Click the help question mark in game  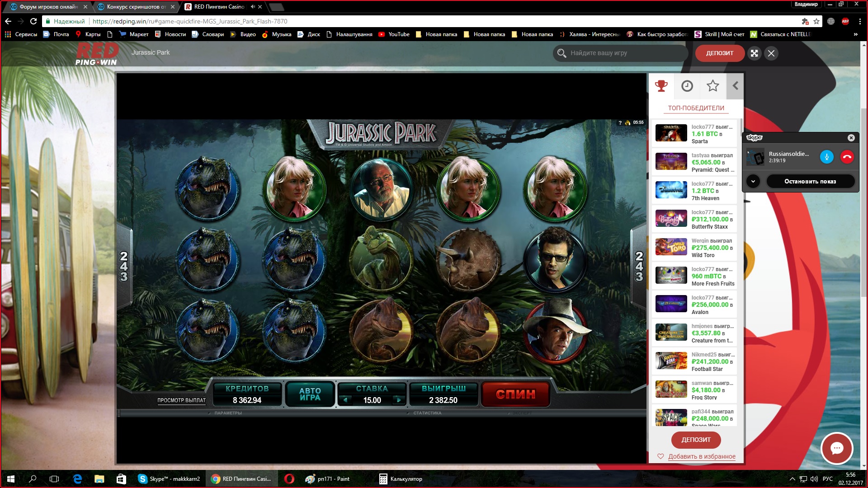click(x=620, y=122)
